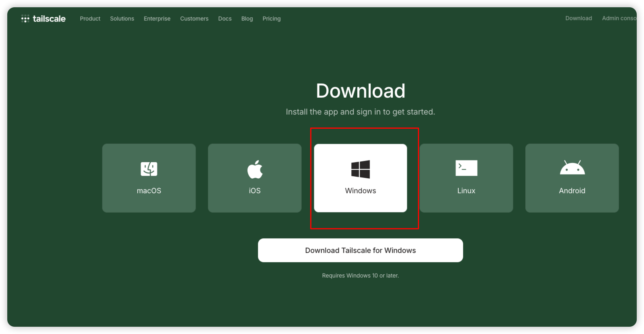The image size is (644, 334).
Task: Click the macOS Finder icon
Action: [149, 169]
